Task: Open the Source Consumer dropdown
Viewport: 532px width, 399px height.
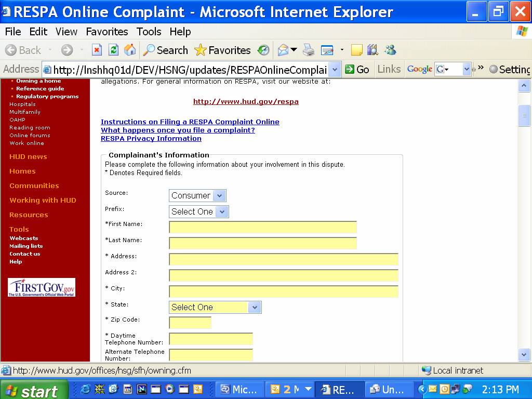Action: [197, 195]
